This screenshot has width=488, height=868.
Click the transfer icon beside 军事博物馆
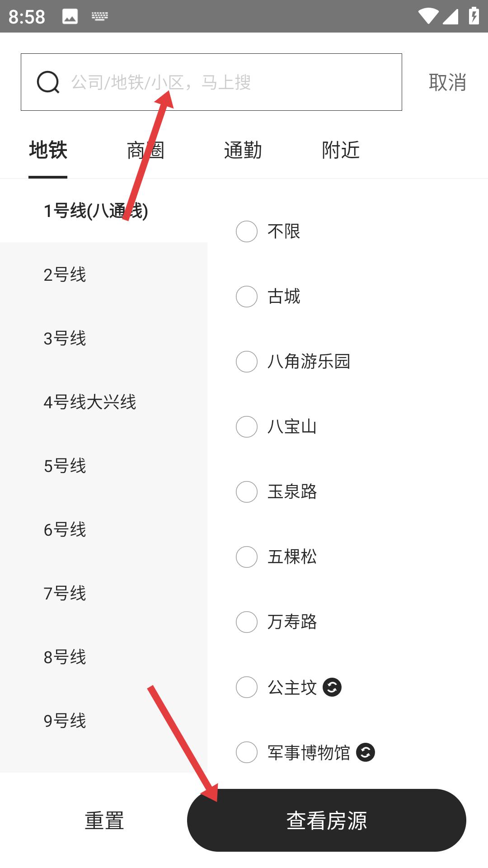[x=366, y=753]
